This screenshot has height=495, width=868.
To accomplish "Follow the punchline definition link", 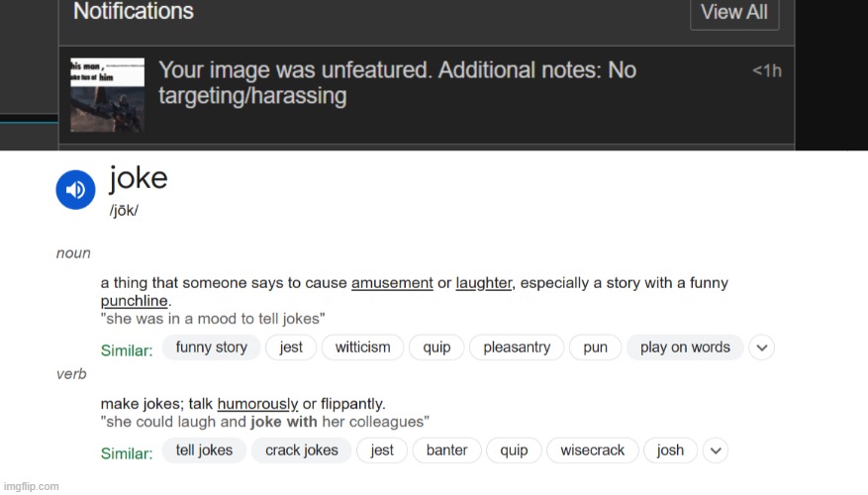I will [134, 301].
